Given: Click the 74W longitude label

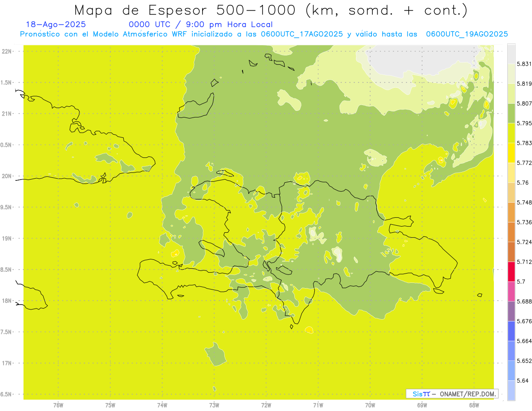Looking at the screenshot, I should pyautogui.click(x=162, y=405).
